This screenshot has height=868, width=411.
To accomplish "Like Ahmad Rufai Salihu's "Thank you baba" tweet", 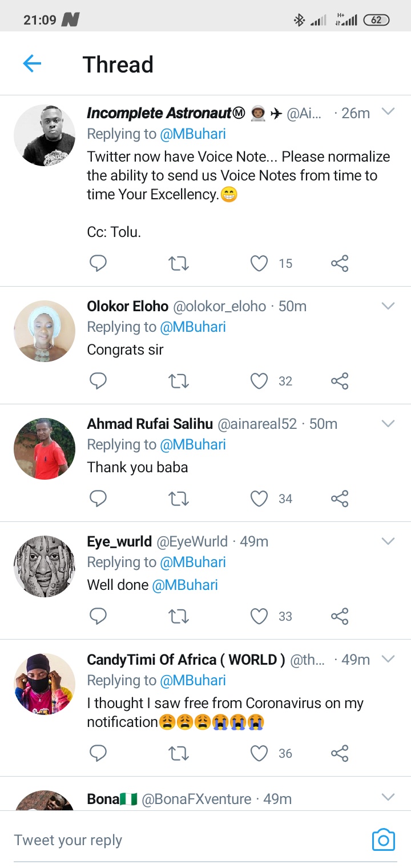I will coord(259,499).
